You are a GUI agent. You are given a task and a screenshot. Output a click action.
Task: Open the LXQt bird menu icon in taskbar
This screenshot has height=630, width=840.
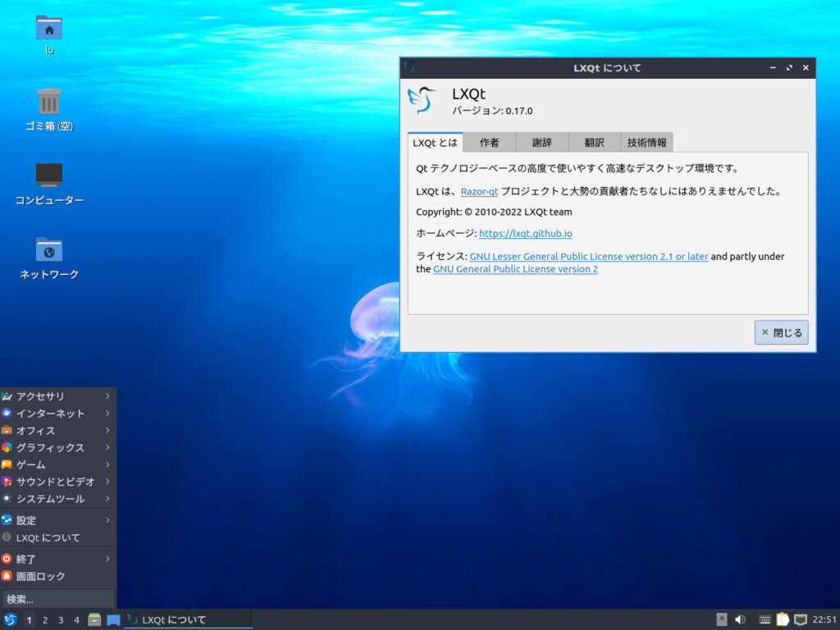(11, 619)
